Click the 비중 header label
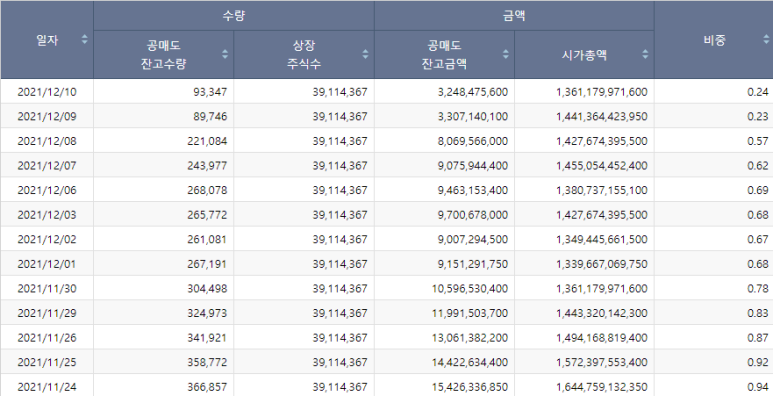The image size is (773, 396). [714, 40]
